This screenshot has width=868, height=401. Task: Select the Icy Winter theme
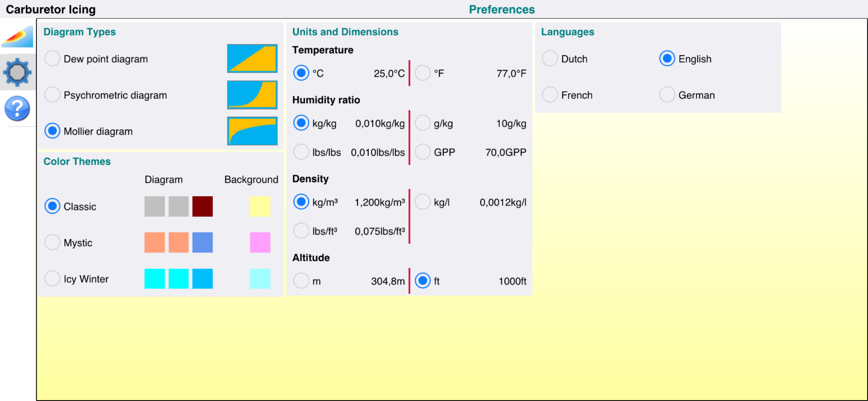click(52, 279)
